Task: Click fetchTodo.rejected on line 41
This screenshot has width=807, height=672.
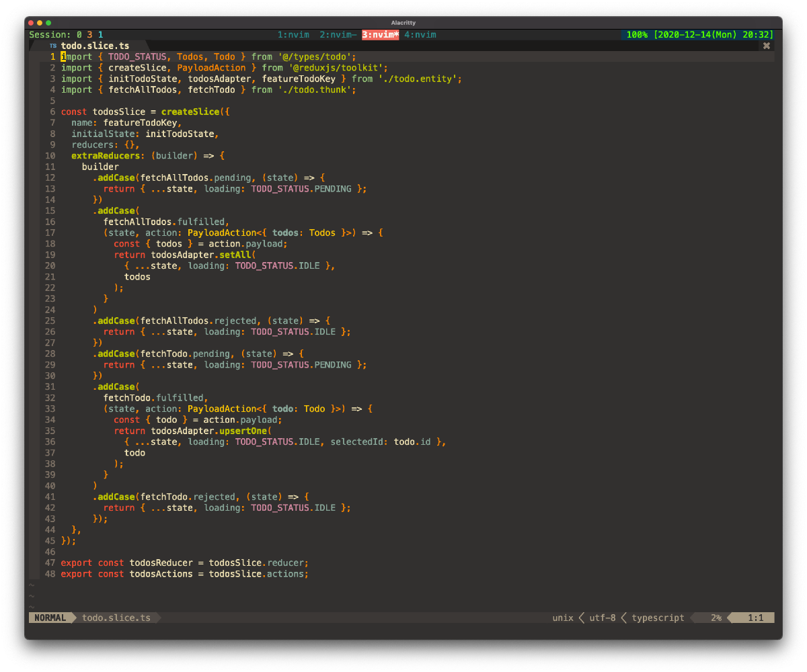Action: tap(188, 497)
